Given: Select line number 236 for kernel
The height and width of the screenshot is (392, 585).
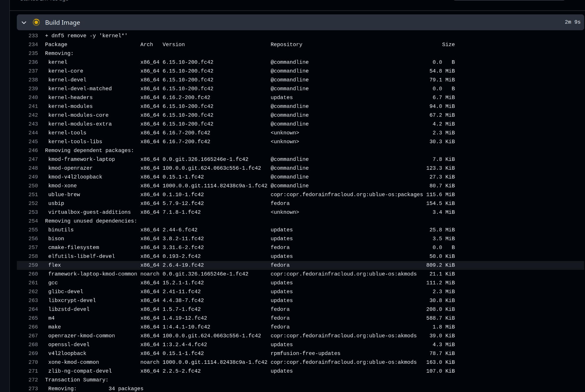Looking at the screenshot, I should click(x=33, y=62).
